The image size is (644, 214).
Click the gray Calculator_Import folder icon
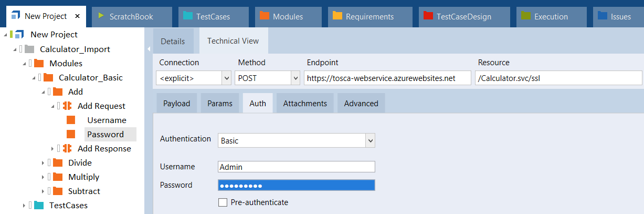pos(29,49)
